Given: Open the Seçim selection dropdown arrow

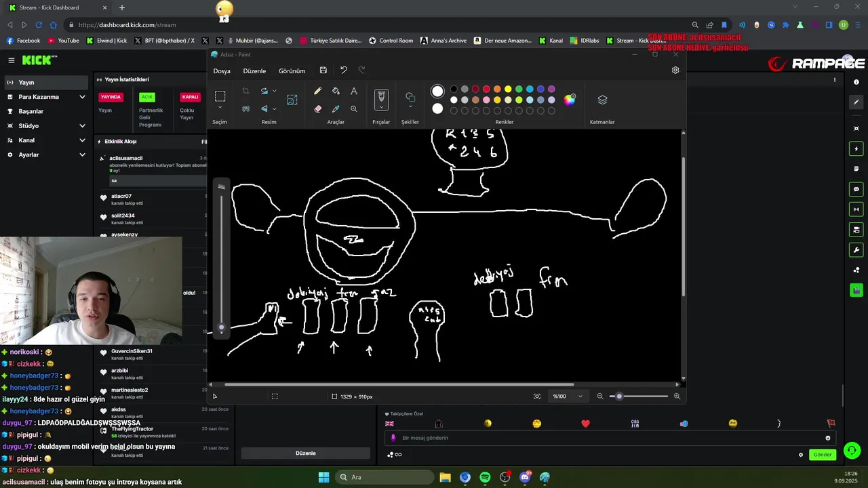Looking at the screenshot, I should (220, 108).
